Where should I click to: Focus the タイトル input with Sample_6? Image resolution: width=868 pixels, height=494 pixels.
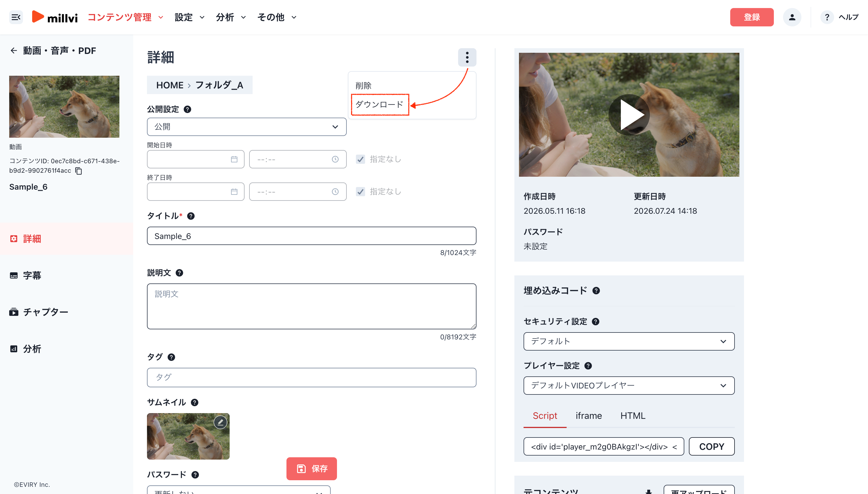tap(312, 236)
